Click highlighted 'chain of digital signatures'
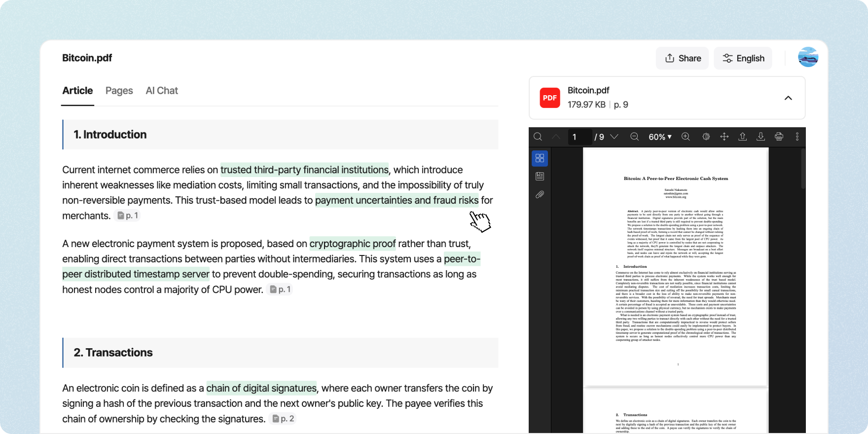The image size is (868, 434). [261, 388]
